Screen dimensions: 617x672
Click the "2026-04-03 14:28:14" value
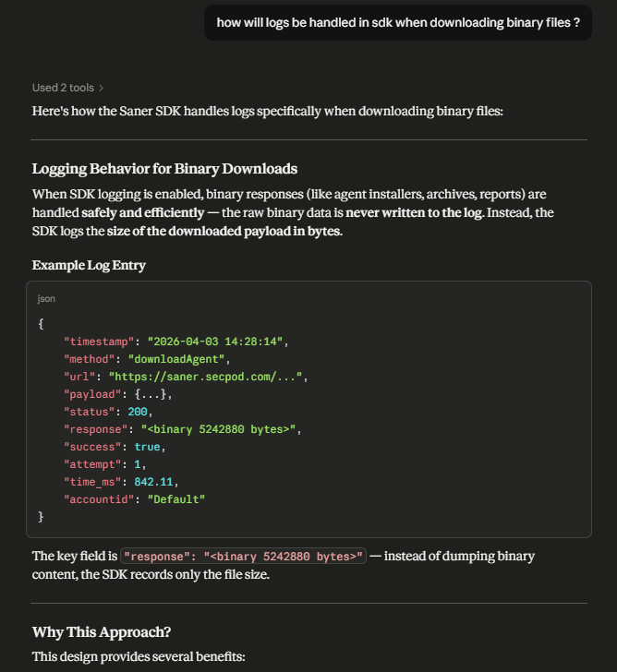[x=215, y=342]
